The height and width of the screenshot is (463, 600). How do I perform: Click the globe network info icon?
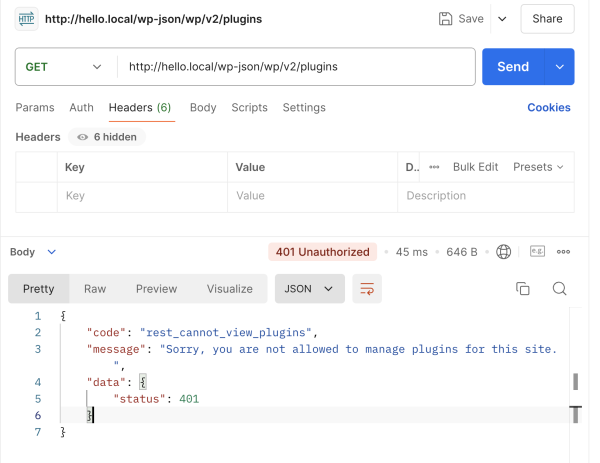coord(503,252)
